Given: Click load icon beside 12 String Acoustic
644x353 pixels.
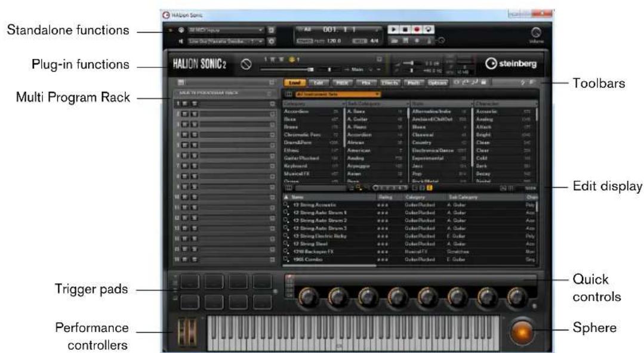Looking at the screenshot, I should point(286,205).
